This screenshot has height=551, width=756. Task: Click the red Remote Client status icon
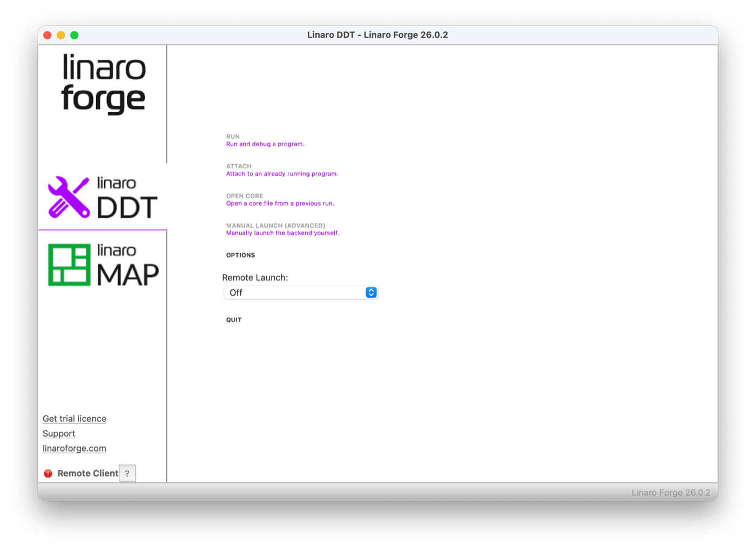(x=48, y=473)
